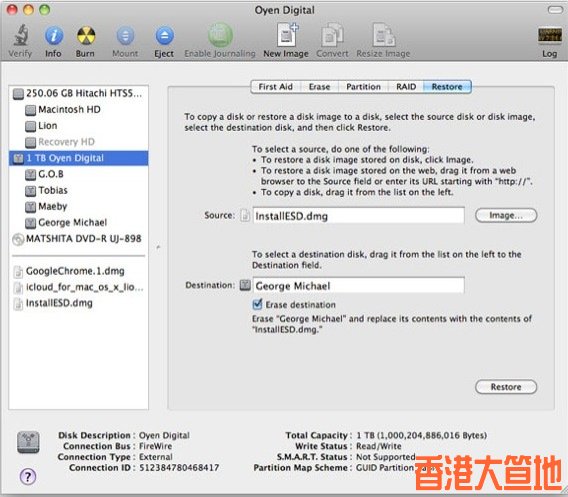Select the Recovery HD volume
Image resolution: width=568 pixels, height=497 pixels.
click(x=78, y=142)
